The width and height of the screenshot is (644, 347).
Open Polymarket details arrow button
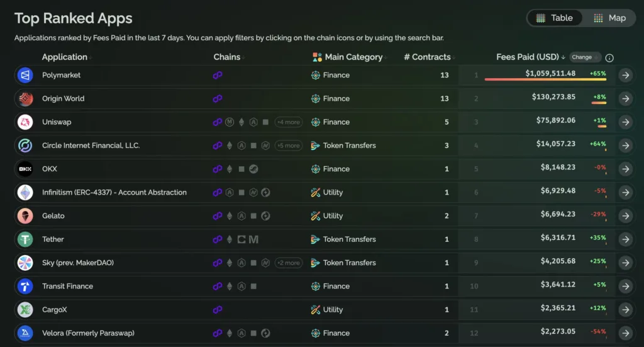click(625, 76)
